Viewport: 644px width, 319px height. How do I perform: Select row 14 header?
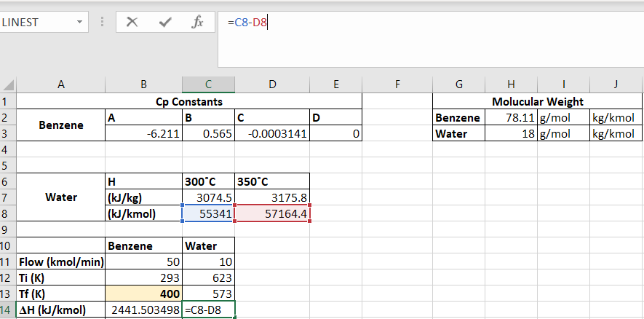pyautogui.click(x=8, y=310)
